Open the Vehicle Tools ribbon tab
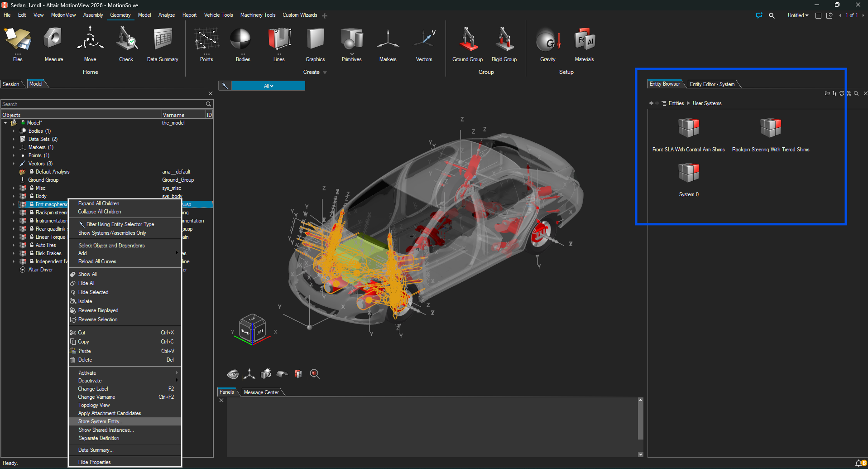Viewport: 868px width, 469px height. [x=218, y=15]
